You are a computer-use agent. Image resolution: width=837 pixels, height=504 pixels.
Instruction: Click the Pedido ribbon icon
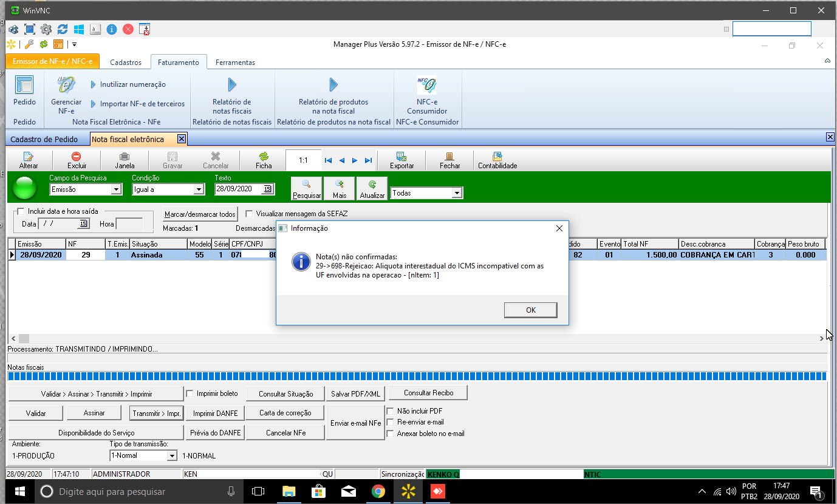click(24, 86)
